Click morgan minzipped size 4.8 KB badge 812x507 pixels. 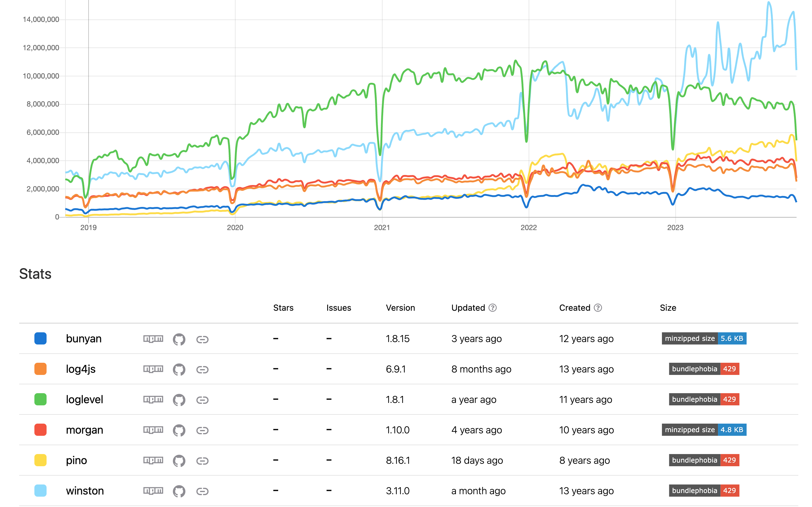704,430
